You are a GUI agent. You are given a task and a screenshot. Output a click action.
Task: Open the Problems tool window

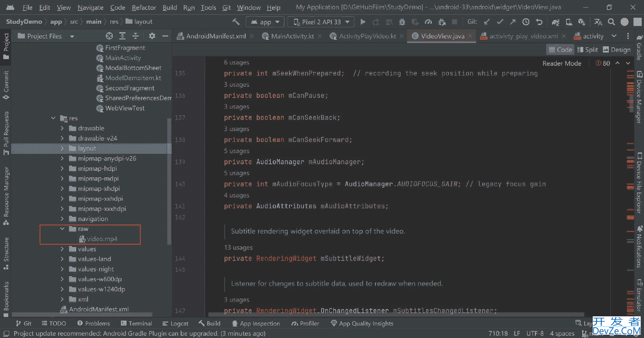(x=94, y=324)
